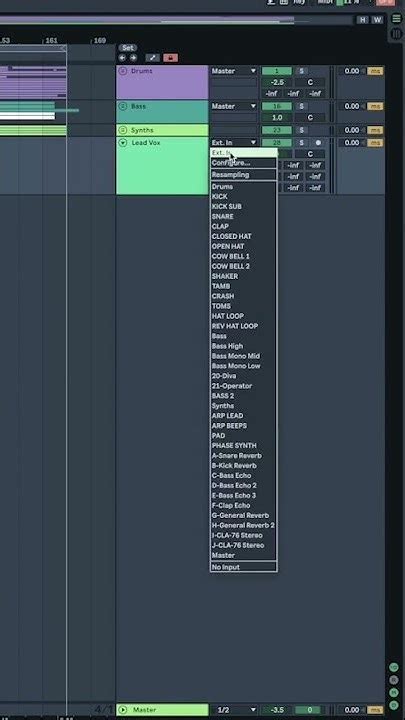Select the Drums track header

(x=162, y=82)
